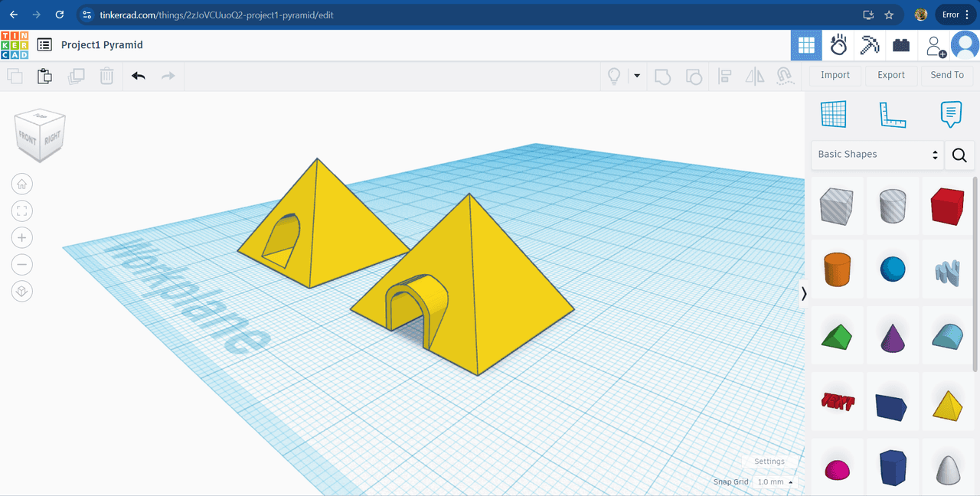Pick the red Box shape

pyautogui.click(x=947, y=207)
